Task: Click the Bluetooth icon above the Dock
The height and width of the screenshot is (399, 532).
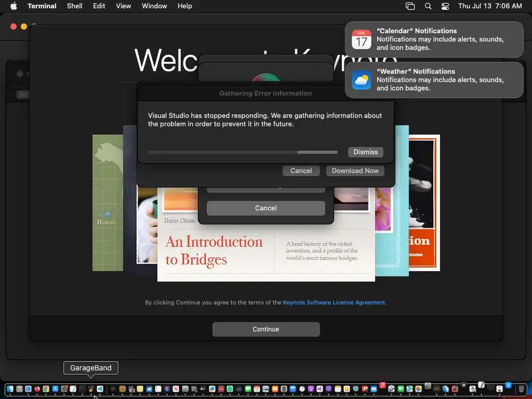Action: [x=508, y=385]
